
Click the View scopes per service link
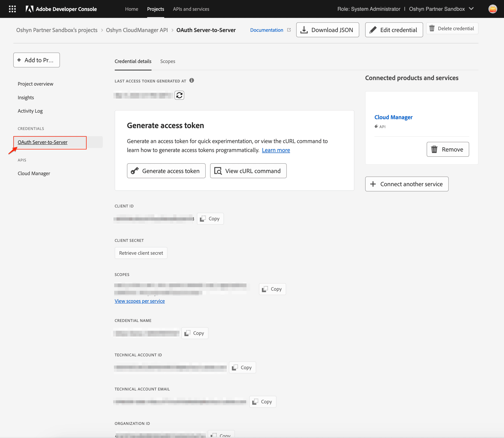pyautogui.click(x=140, y=301)
